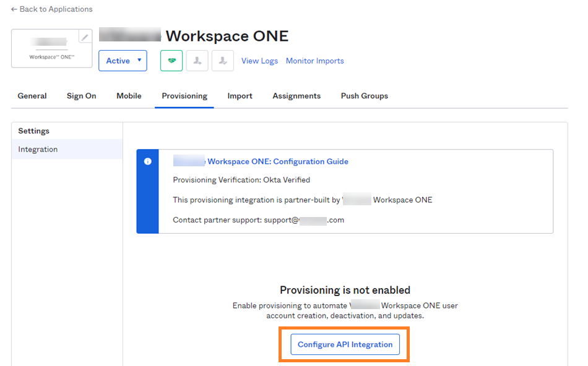Select Integration in the Settings sidebar
Image resolution: width=588 pixels, height=366 pixels.
click(x=67, y=149)
